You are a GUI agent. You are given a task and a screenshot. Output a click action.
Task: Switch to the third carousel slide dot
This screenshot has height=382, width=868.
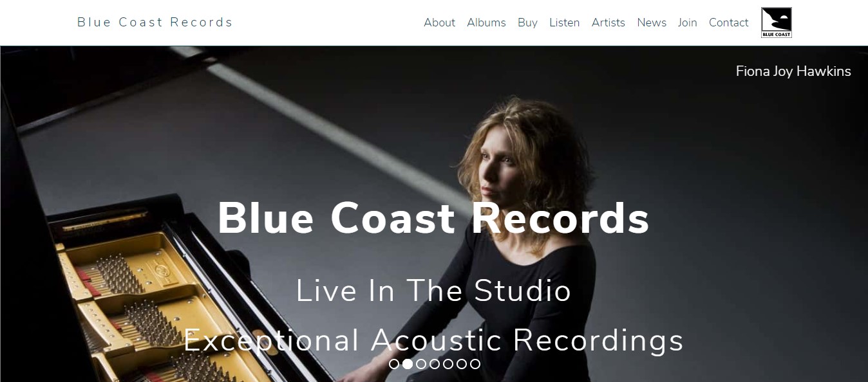421,364
